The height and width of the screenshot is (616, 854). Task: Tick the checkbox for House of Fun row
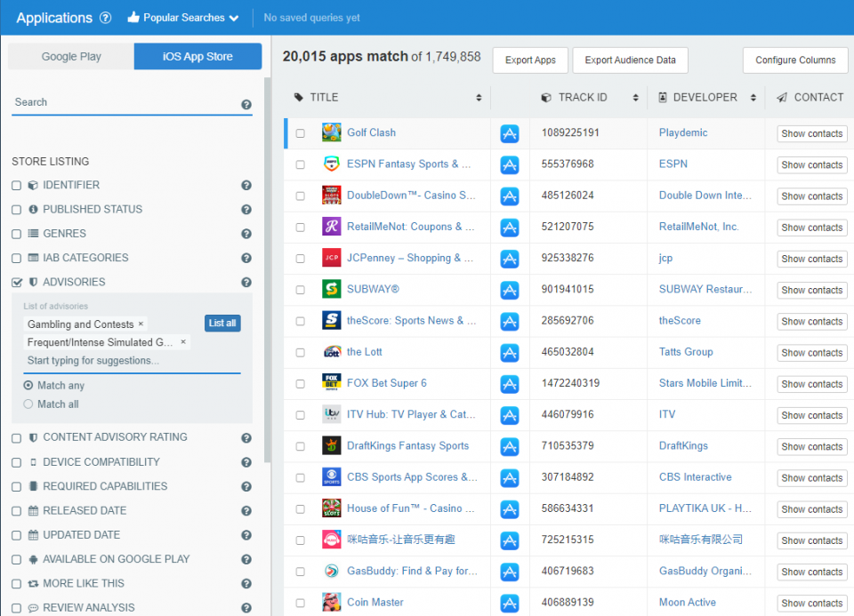pos(300,509)
